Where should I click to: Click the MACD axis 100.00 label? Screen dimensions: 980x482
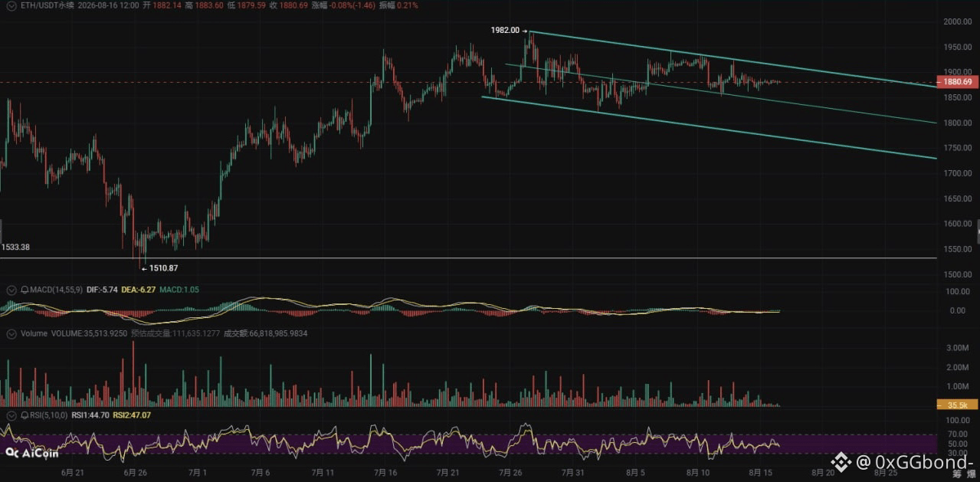point(959,292)
